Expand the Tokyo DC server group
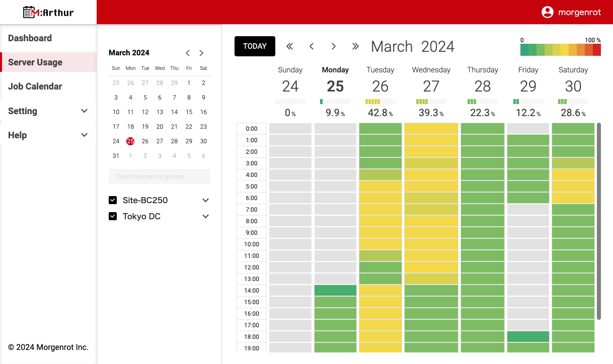The width and height of the screenshot is (613, 364). (205, 217)
